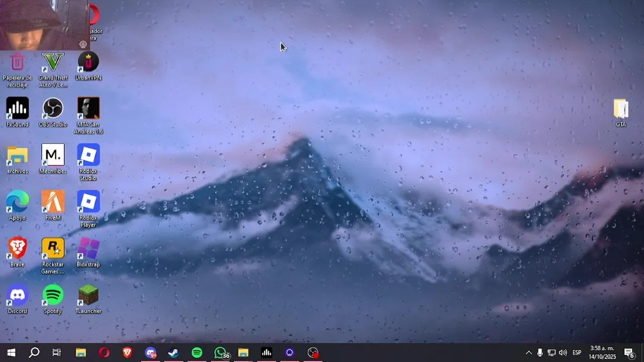Image resolution: width=644 pixels, height=362 pixels.
Task: Switch to OBS Studio in the taskbar
Action: [x=313, y=352]
